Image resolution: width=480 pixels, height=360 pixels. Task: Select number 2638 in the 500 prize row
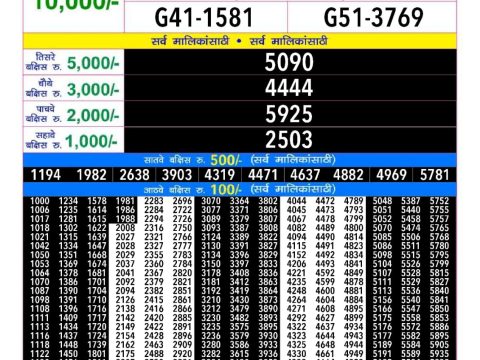[134, 175]
